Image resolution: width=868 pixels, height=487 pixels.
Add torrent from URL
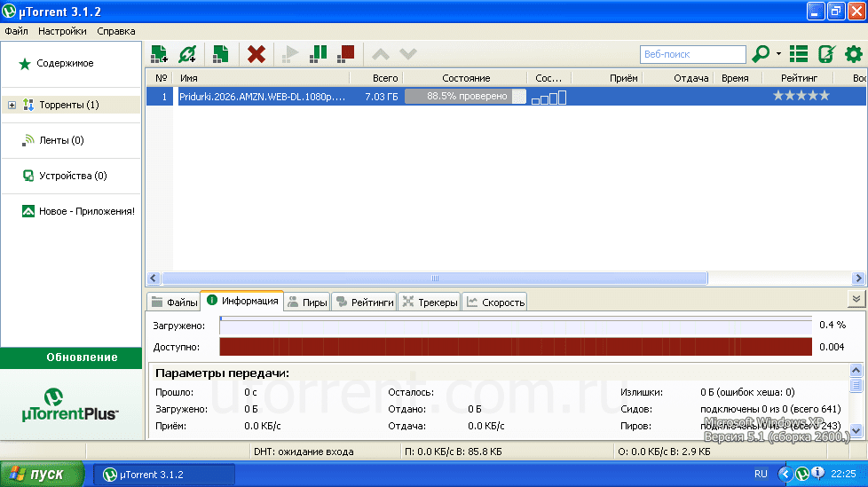coord(187,54)
